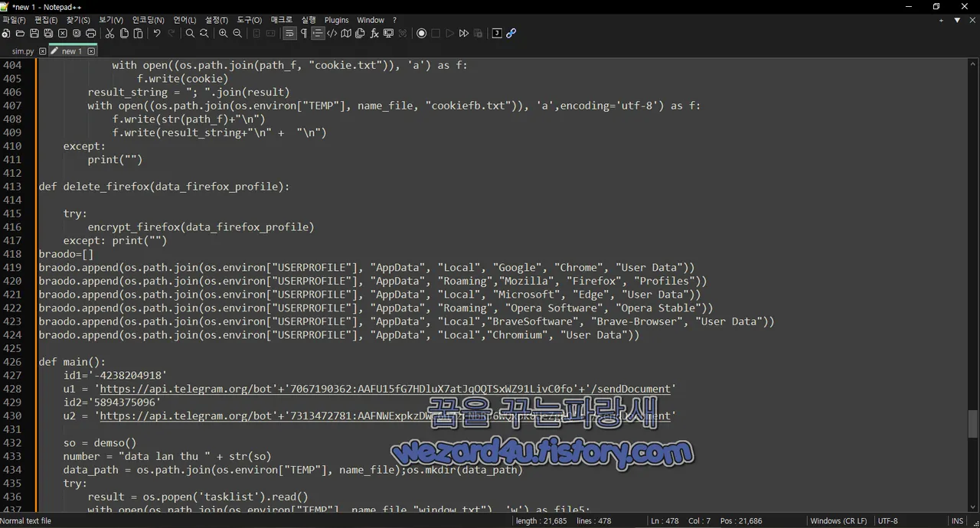Toggle synchronized horizontal scrolling
The height and width of the screenshot is (528, 980).
click(x=271, y=34)
